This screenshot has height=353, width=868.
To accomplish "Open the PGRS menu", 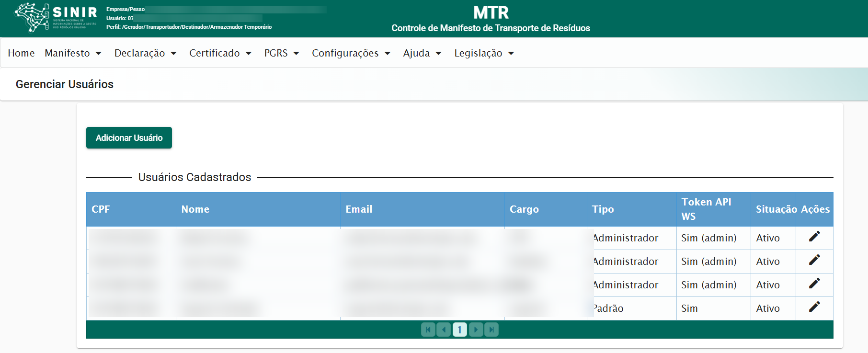I will 282,53.
